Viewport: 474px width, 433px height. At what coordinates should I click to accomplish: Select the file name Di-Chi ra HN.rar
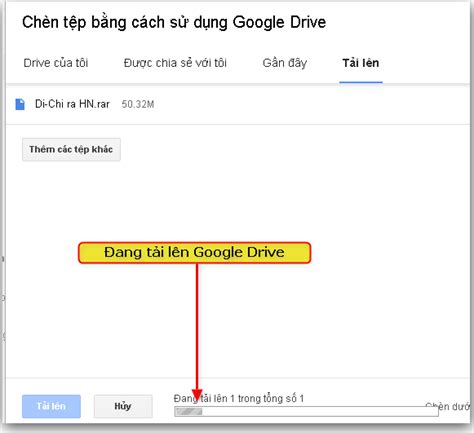tap(72, 104)
